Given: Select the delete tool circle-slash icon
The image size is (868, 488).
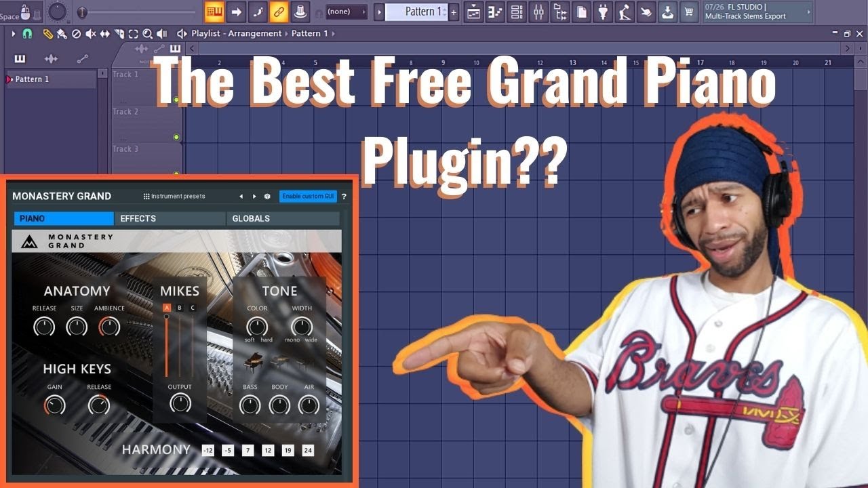Looking at the screenshot, I should click(x=77, y=33).
